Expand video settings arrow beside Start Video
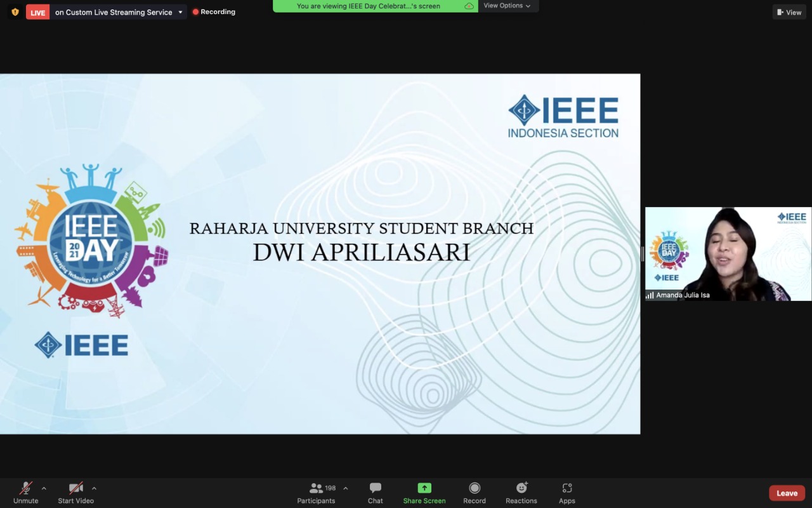Screen dimensions: 812x508 pos(94,488)
